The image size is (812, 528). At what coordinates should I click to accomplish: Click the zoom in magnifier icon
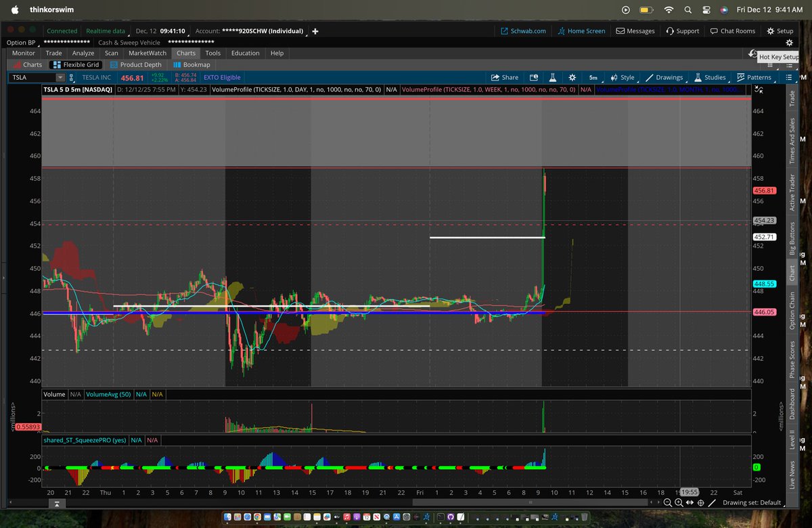[679, 502]
